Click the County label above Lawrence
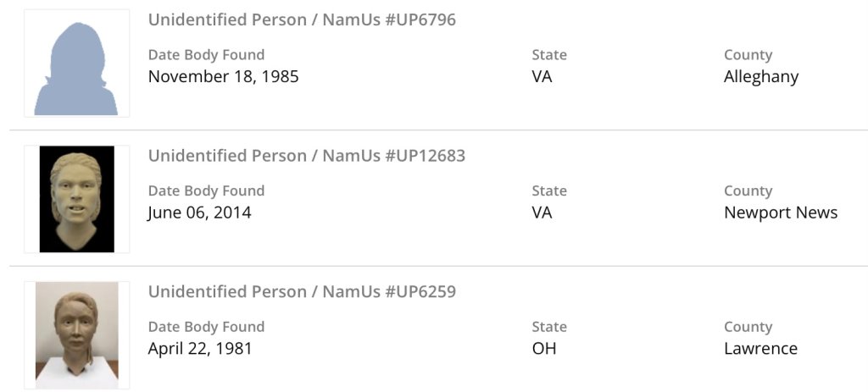The height and width of the screenshot is (392, 868). click(748, 327)
